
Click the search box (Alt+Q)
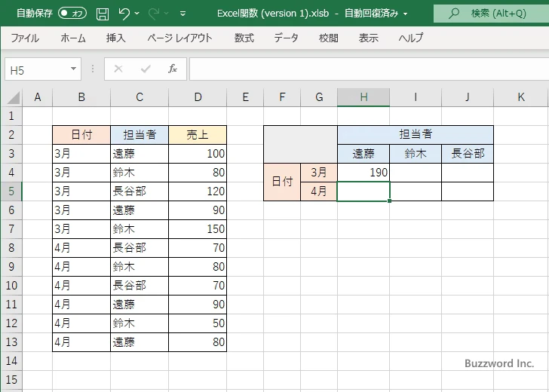491,14
